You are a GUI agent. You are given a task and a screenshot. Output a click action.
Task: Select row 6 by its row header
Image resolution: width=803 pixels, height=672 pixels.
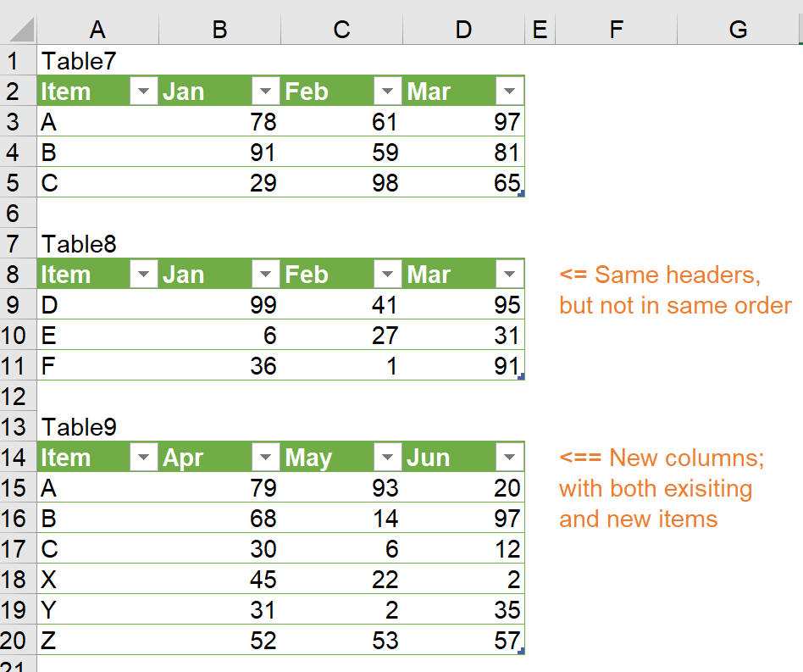pos(18,214)
